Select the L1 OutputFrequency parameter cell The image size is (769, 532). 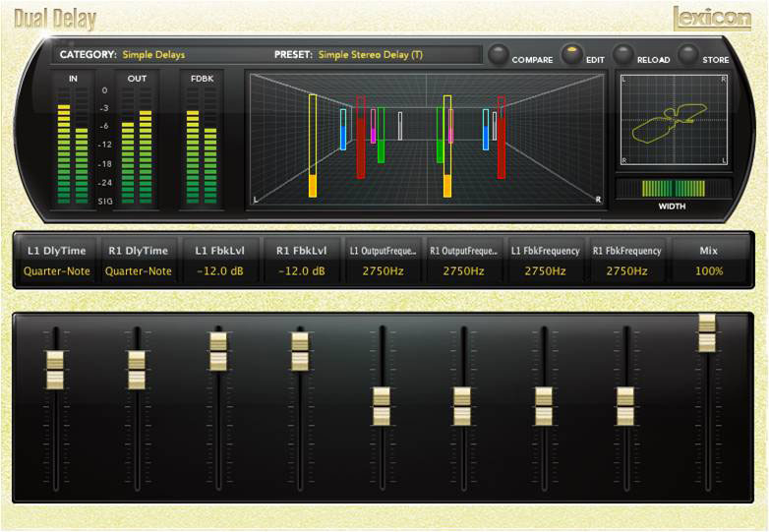click(383, 261)
